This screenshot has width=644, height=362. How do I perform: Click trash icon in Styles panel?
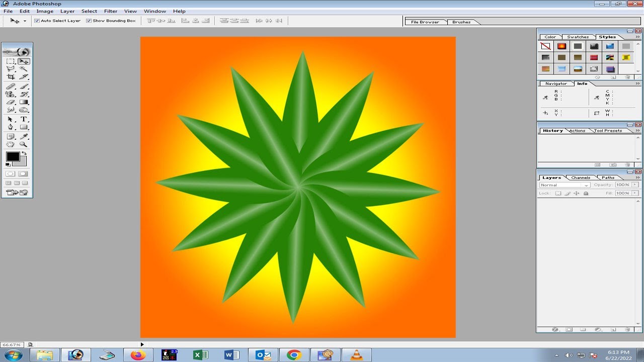tap(627, 77)
